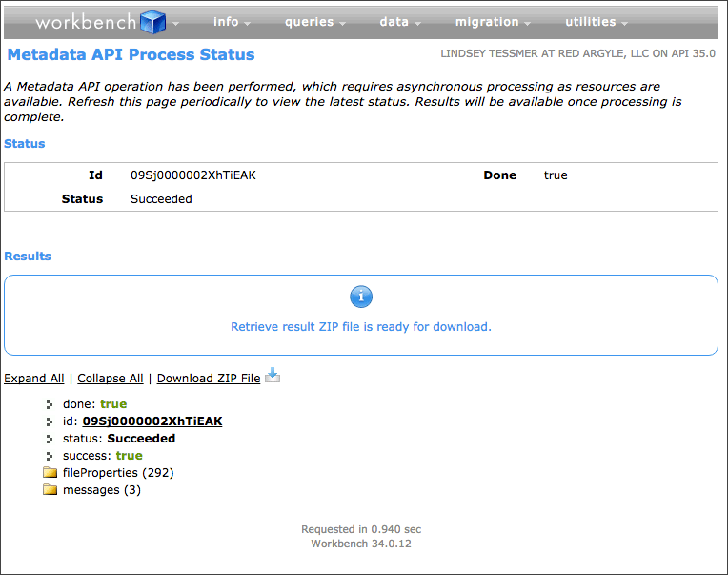Viewport: 728px width, 575px height.
Task: Click the bullet icon beside success: true
Action: pos(50,456)
